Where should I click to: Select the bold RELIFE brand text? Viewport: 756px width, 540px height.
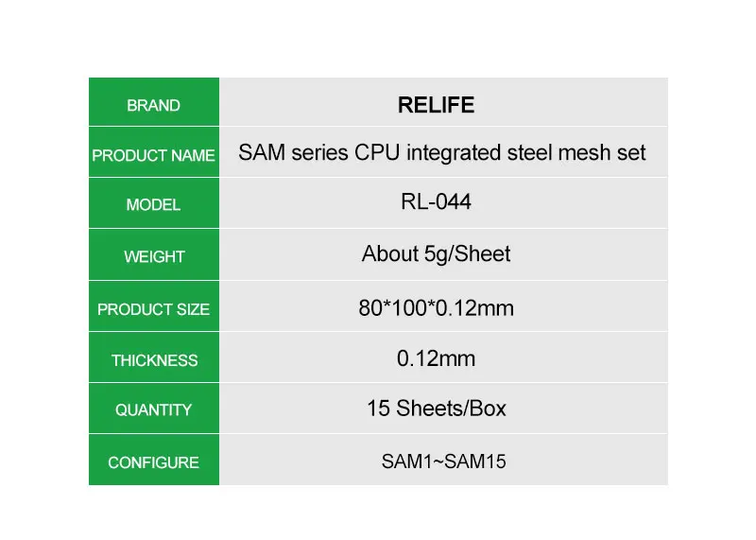click(436, 105)
